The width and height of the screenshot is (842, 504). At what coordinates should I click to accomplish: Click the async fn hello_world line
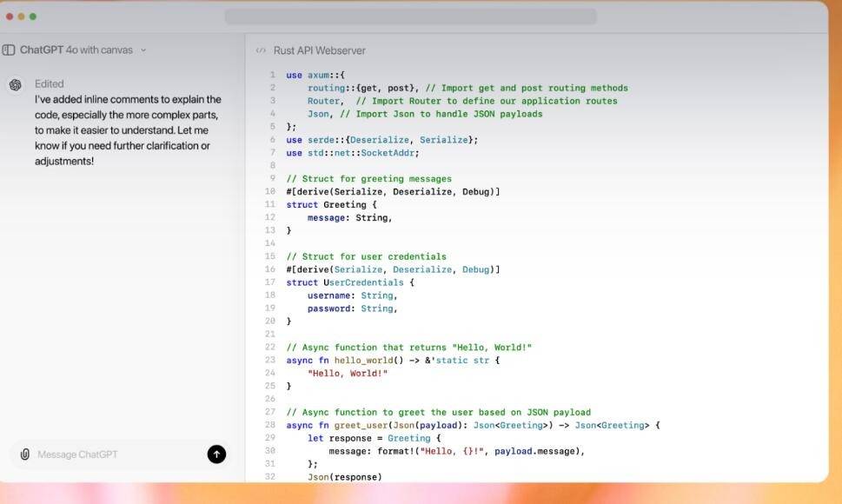[x=393, y=360]
